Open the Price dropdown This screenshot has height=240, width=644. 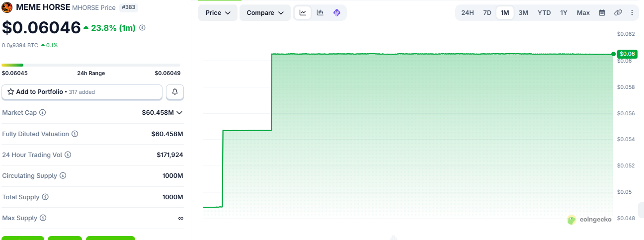218,12
